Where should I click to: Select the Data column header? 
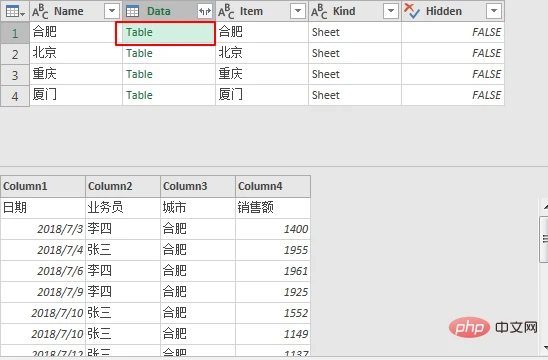[169, 11]
